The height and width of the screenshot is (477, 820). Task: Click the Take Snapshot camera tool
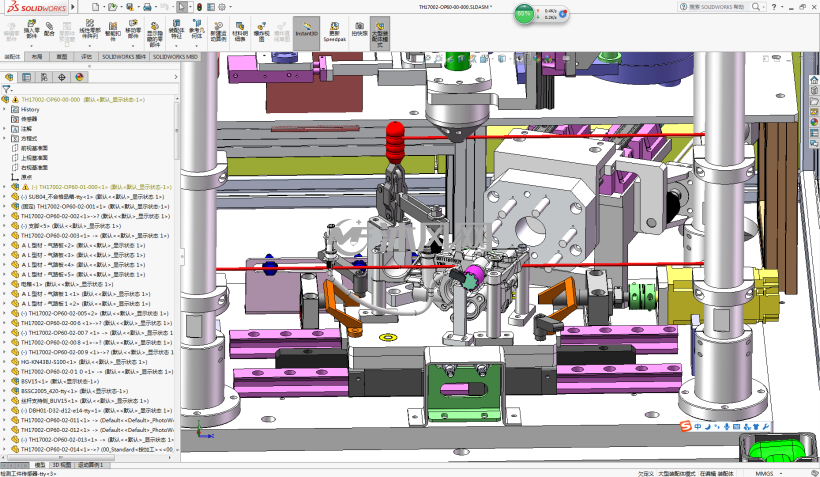coord(359,28)
